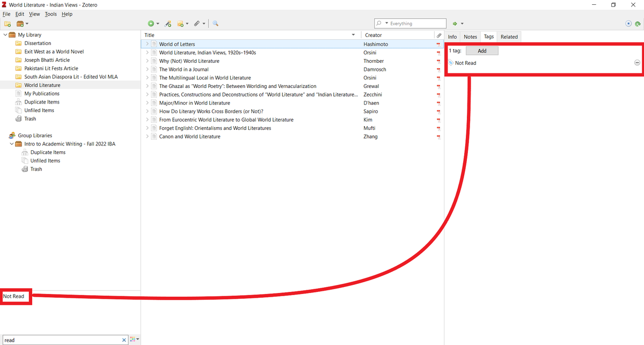The width and height of the screenshot is (644, 345).
Task: Click PDF attachment icon in Thornber row
Action: 438,61
